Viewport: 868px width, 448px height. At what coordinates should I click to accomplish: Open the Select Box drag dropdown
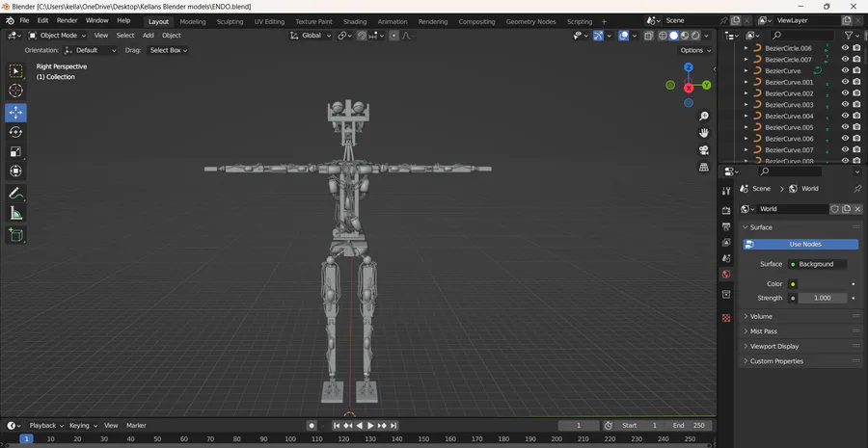click(x=168, y=50)
